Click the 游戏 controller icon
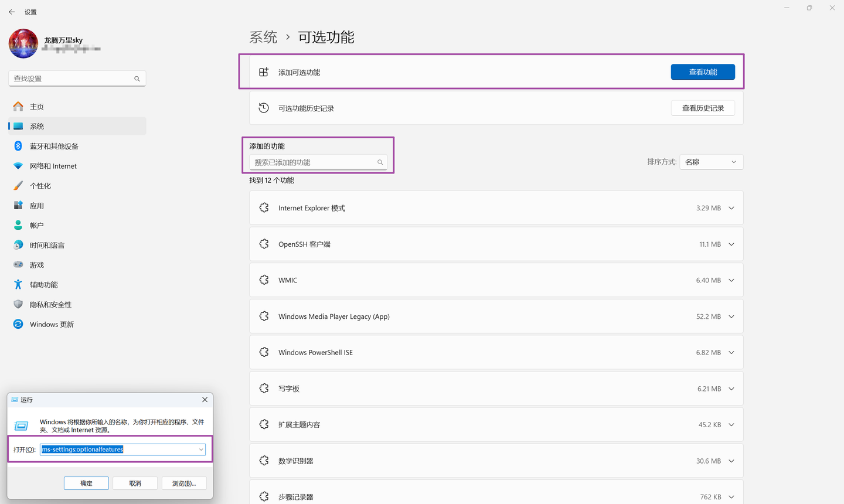 [x=18, y=265]
